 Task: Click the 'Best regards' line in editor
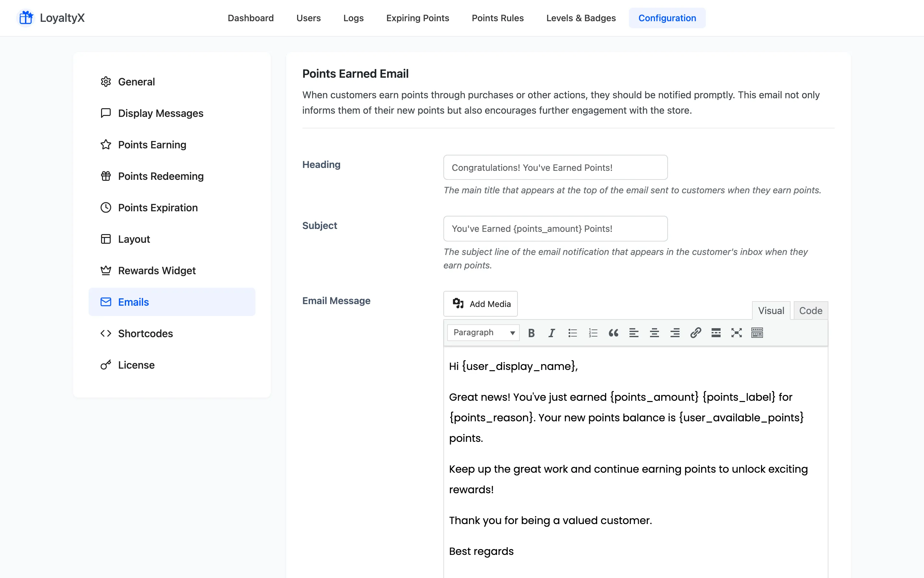pos(481,551)
